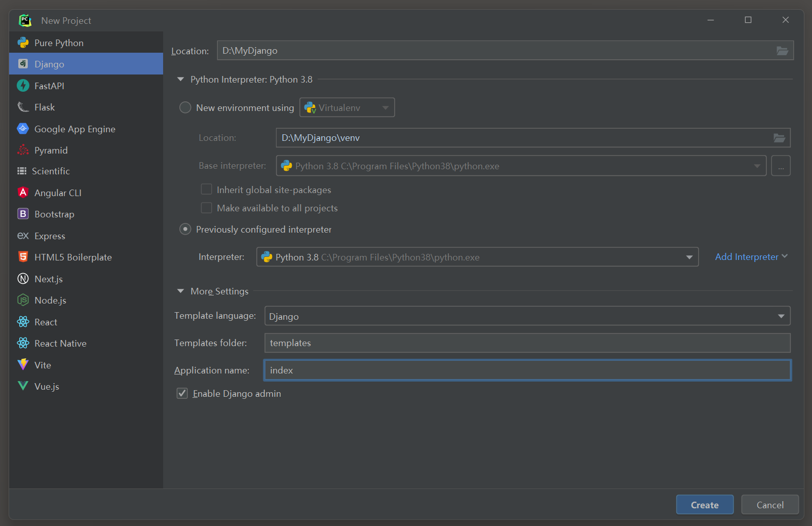Screen dimensions: 812x526
Task: Click the Pyramid project icon
Action: [x=23, y=150]
